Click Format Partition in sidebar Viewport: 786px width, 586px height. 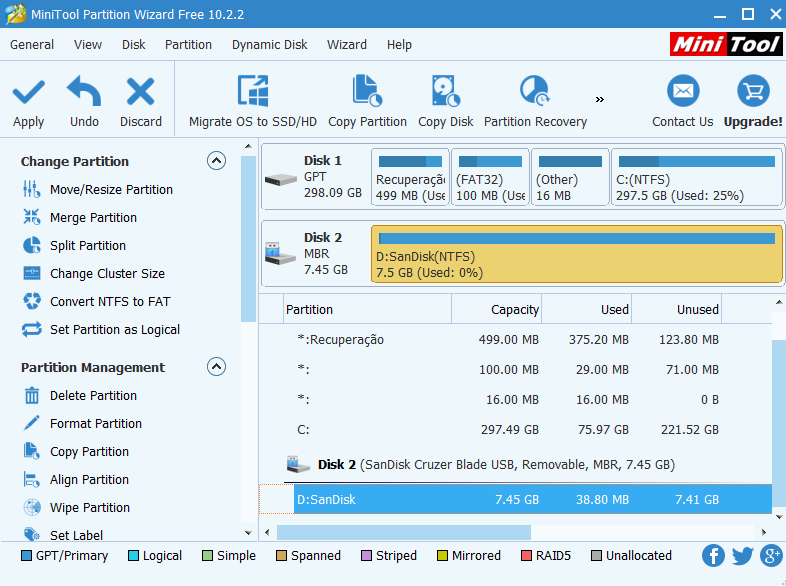(x=82, y=424)
